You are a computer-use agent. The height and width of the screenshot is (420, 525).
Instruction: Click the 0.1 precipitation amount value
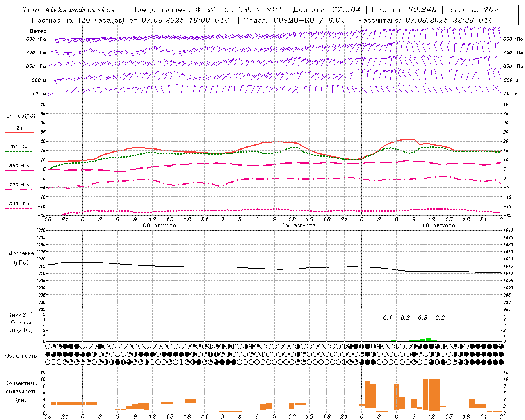pyautogui.click(x=388, y=318)
